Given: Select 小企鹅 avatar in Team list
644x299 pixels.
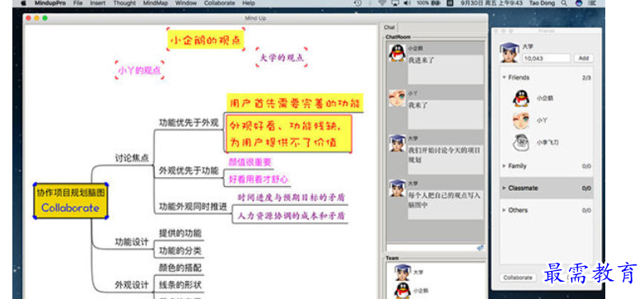Looking at the screenshot, I should [x=403, y=290].
